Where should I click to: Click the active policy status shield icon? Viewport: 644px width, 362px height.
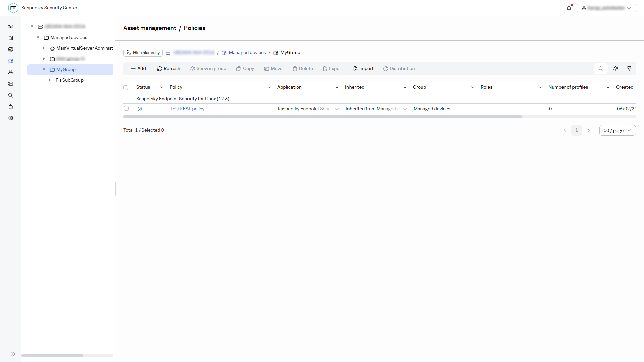(140, 109)
